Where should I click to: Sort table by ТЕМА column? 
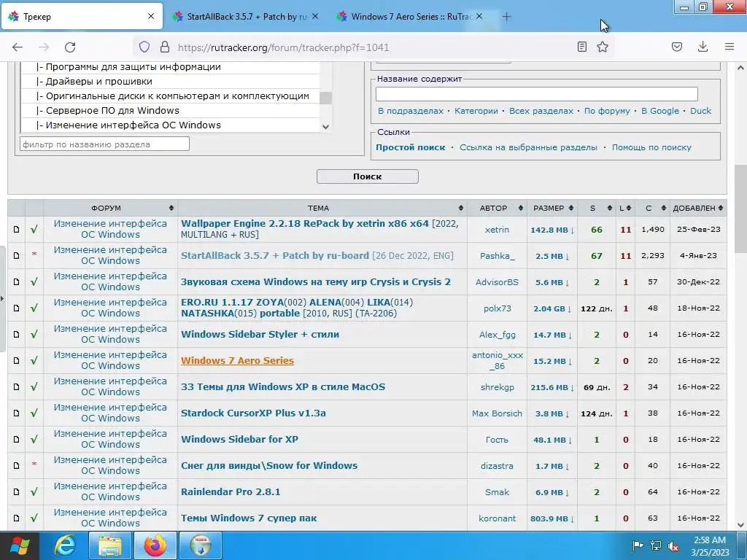[322, 208]
